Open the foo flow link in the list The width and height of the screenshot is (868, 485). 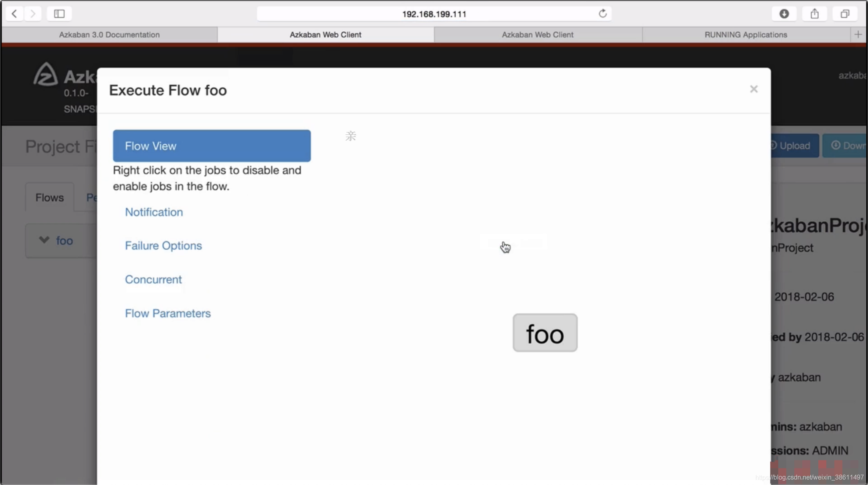point(65,241)
